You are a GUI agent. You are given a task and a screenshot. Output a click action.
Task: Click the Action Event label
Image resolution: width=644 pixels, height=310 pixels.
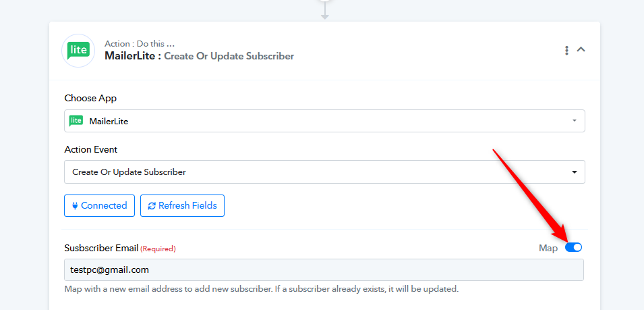point(91,150)
